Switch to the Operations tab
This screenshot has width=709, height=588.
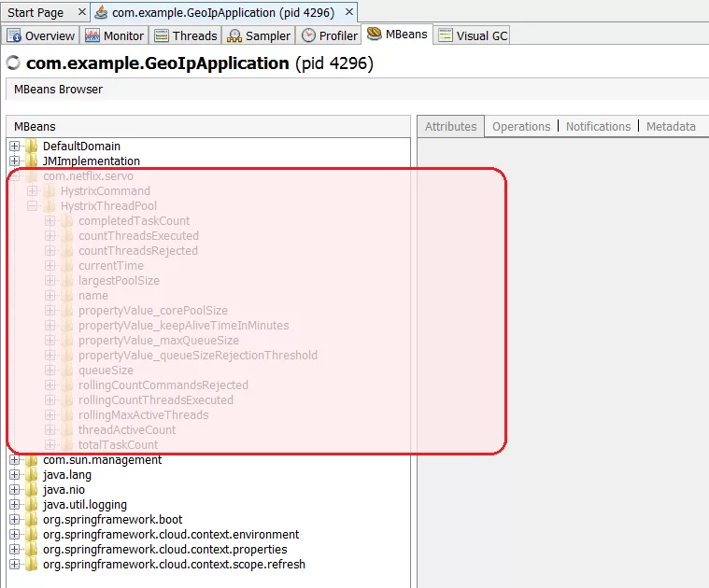[521, 126]
